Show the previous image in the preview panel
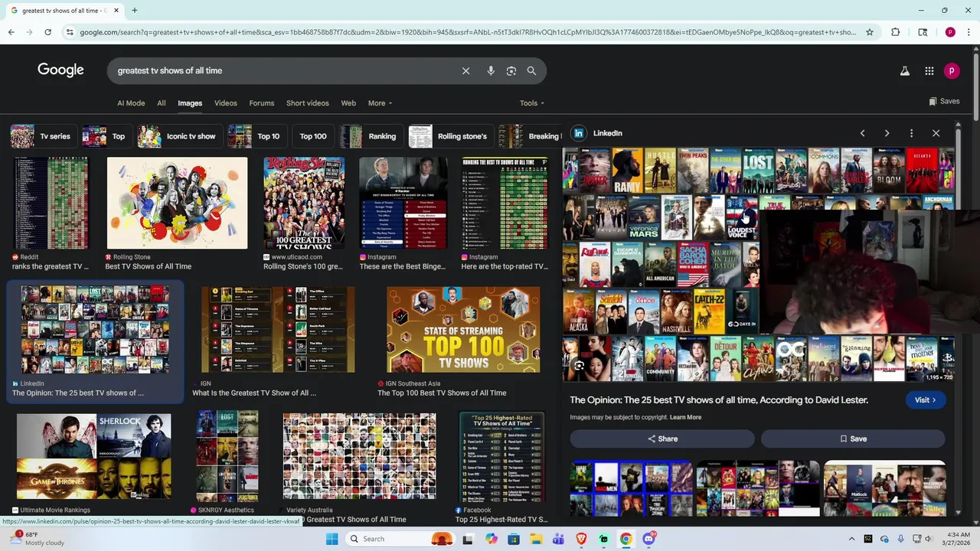The width and height of the screenshot is (980, 551). click(862, 133)
